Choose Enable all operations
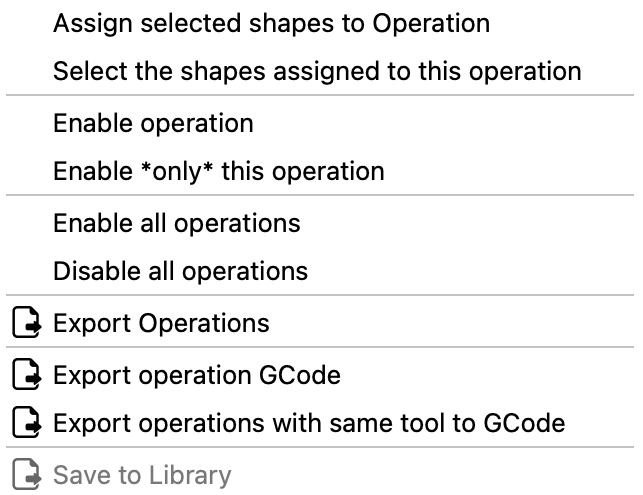The width and height of the screenshot is (643, 495). coord(176,222)
